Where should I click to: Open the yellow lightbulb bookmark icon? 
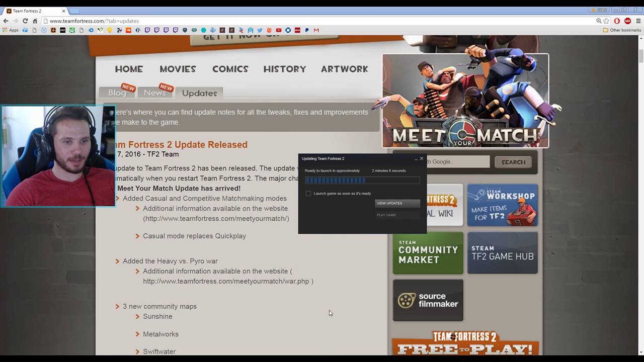click(110, 30)
